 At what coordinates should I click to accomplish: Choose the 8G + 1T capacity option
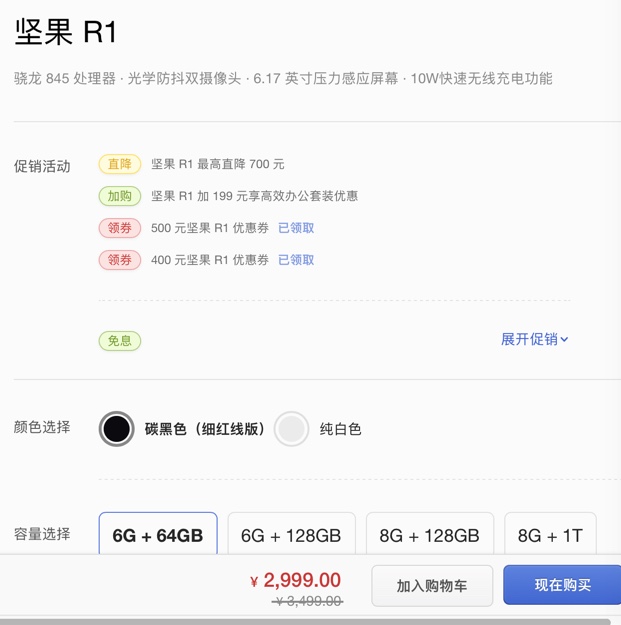(550, 535)
